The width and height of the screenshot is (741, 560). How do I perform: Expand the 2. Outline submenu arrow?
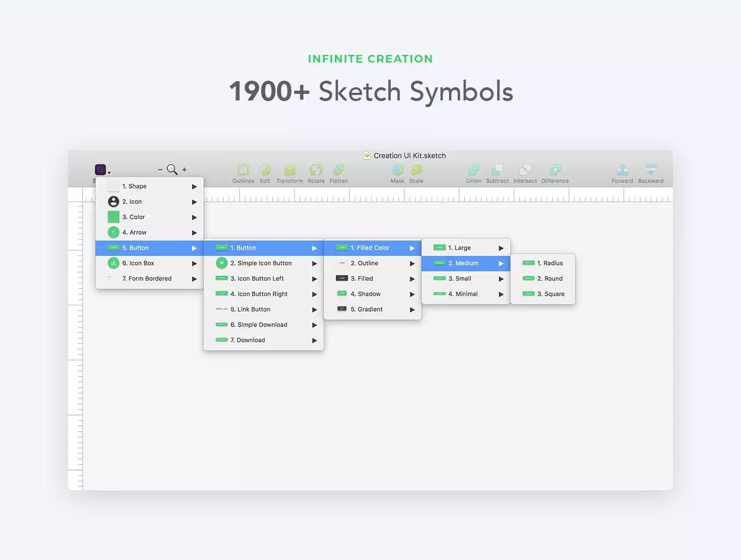pyautogui.click(x=412, y=264)
